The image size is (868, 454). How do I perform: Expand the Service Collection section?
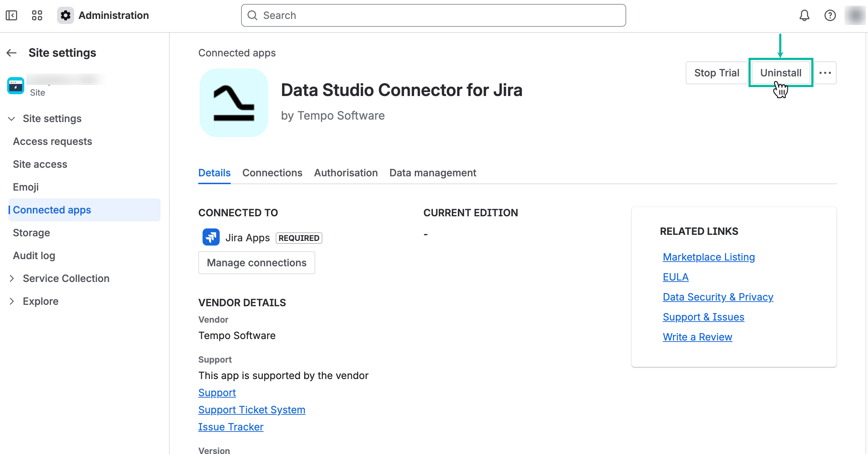pyautogui.click(x=12, y=278)
